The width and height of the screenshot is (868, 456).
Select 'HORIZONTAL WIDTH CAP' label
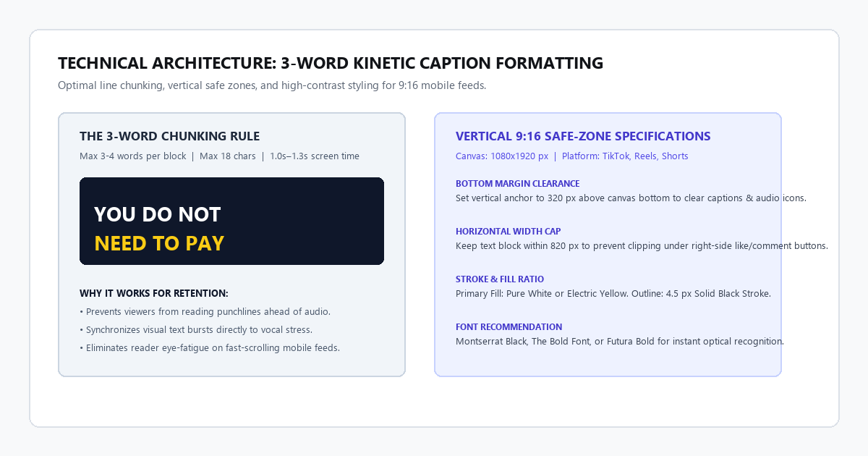(508, 232)
